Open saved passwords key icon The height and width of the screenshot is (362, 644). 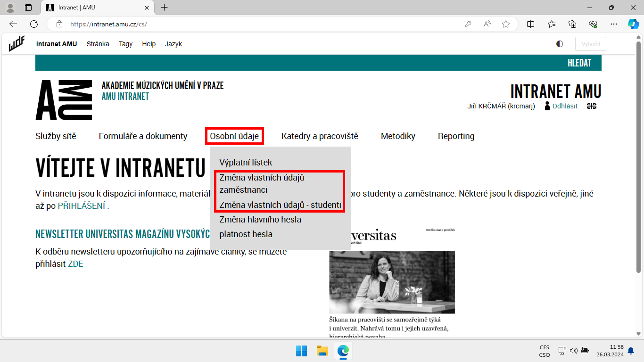468,24
